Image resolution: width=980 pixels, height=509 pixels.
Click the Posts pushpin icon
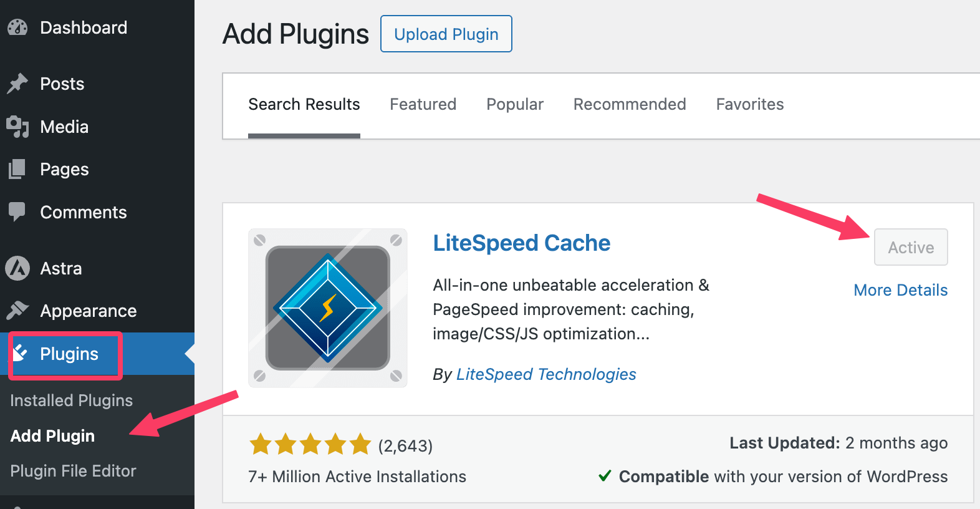tap(17, 84)
